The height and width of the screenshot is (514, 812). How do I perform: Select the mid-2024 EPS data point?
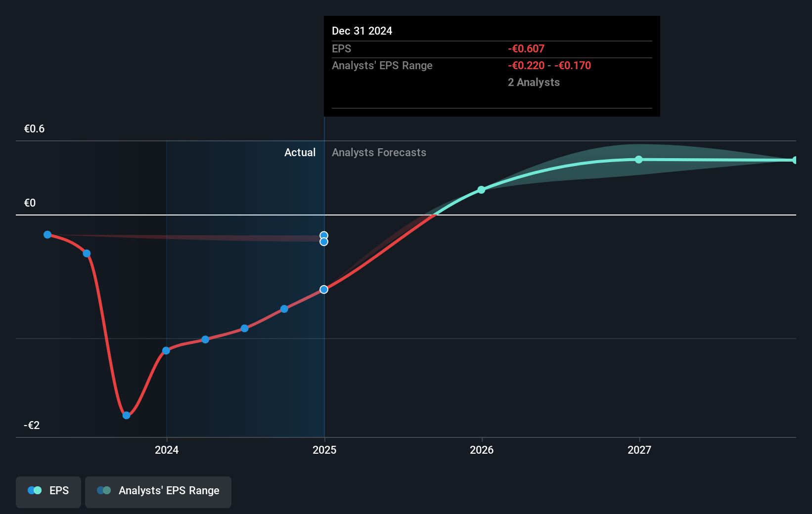pos(244,328)
